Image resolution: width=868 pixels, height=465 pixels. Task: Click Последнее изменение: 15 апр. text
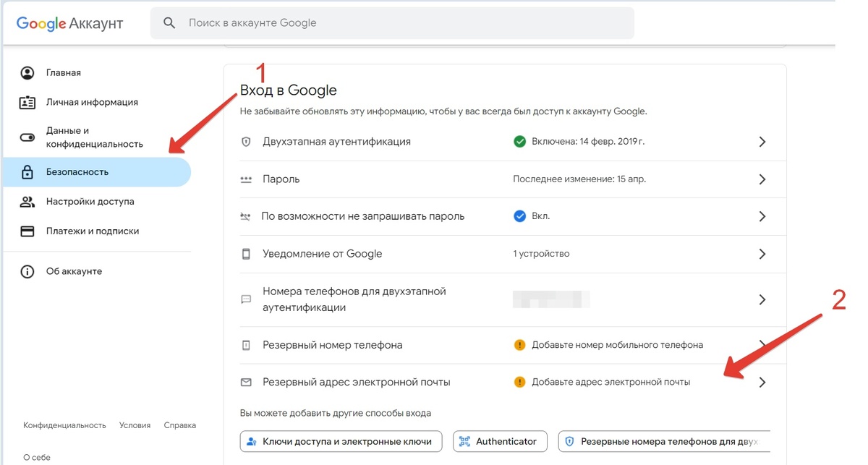pyautogui.click(x=579, y=179)
